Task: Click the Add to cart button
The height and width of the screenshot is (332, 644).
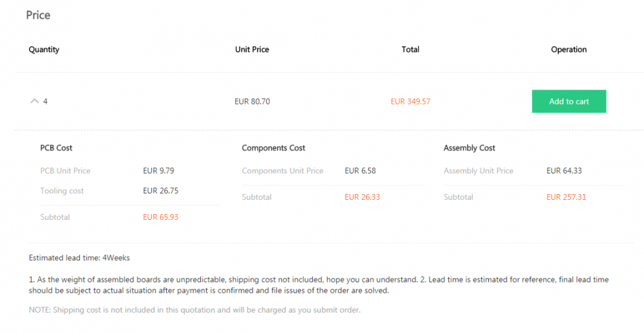Action: point(569,101)
